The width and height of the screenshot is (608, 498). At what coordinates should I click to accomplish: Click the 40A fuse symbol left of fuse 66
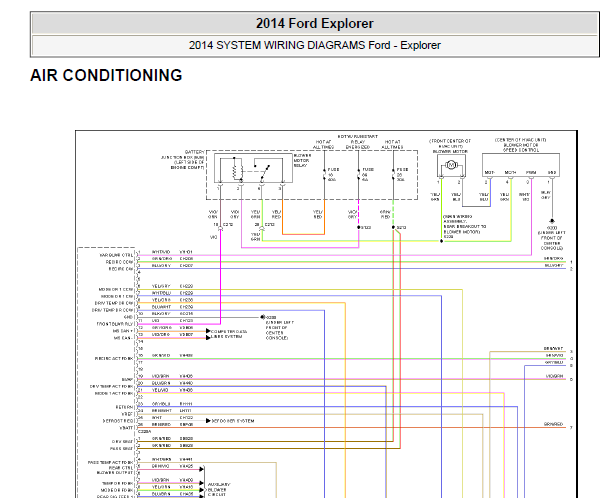click(x=325, y=175)
